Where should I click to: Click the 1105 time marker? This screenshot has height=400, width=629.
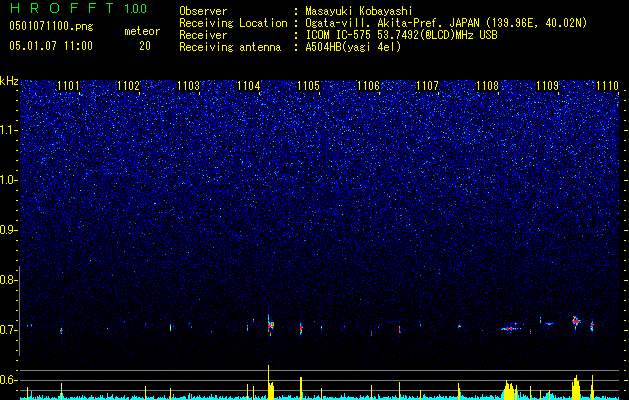(x=308, y=86)
